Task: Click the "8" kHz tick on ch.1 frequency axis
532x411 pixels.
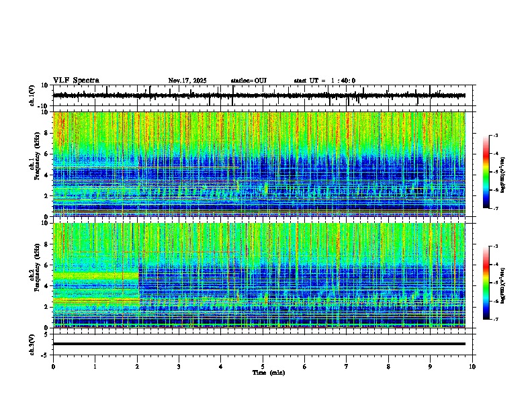Action: click(47, 133)
